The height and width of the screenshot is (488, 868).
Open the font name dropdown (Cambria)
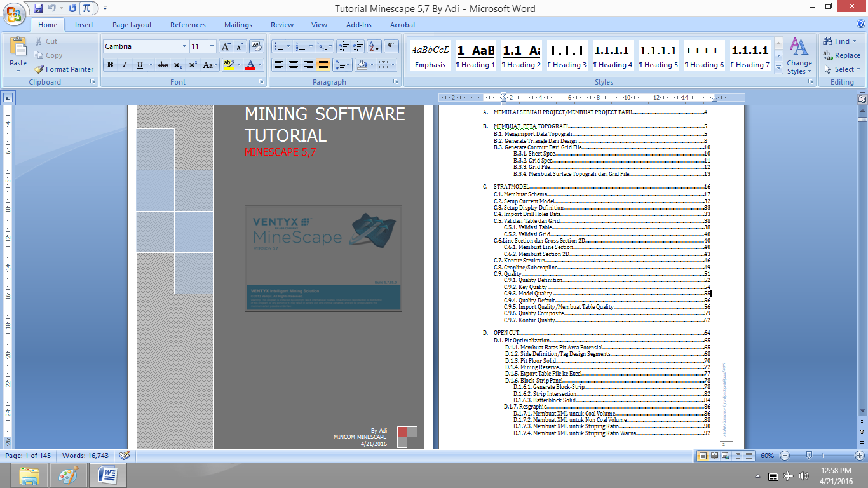(184, 46)
